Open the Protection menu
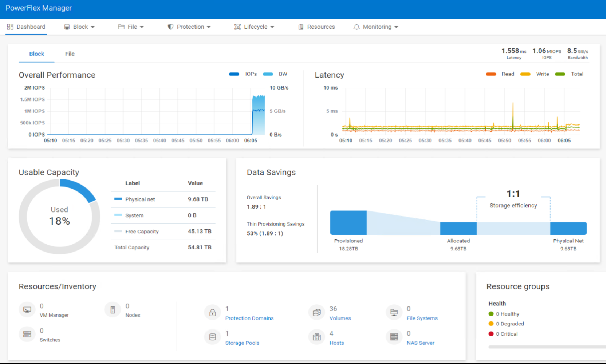The width and height of the screenshot is (607, 364). point(189,27)
